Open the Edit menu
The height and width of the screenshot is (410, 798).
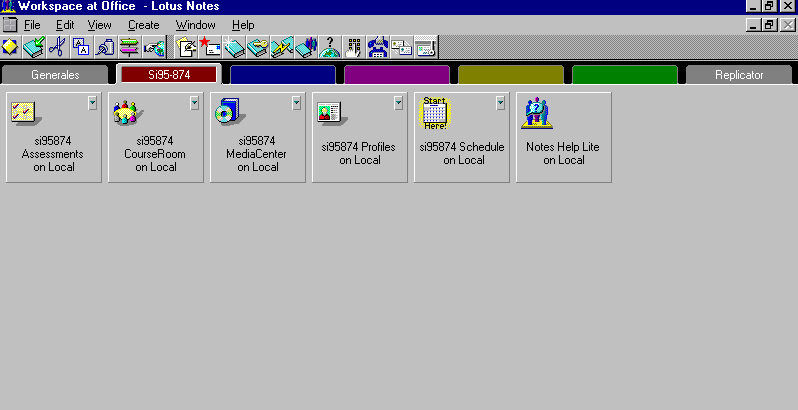click(x=65, y=25)
